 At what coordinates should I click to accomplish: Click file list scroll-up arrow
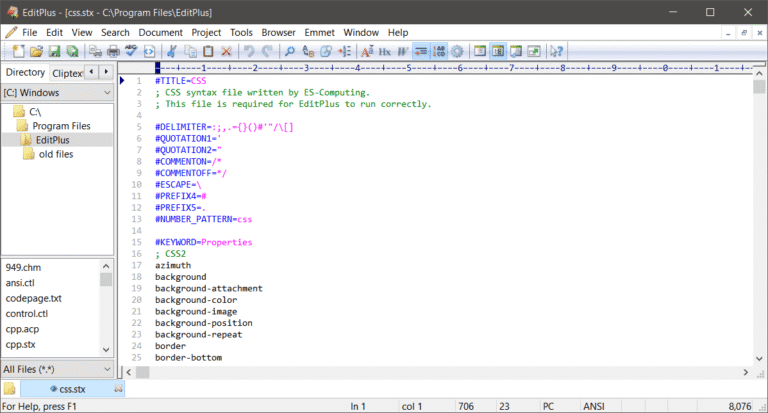coord(106,266)
